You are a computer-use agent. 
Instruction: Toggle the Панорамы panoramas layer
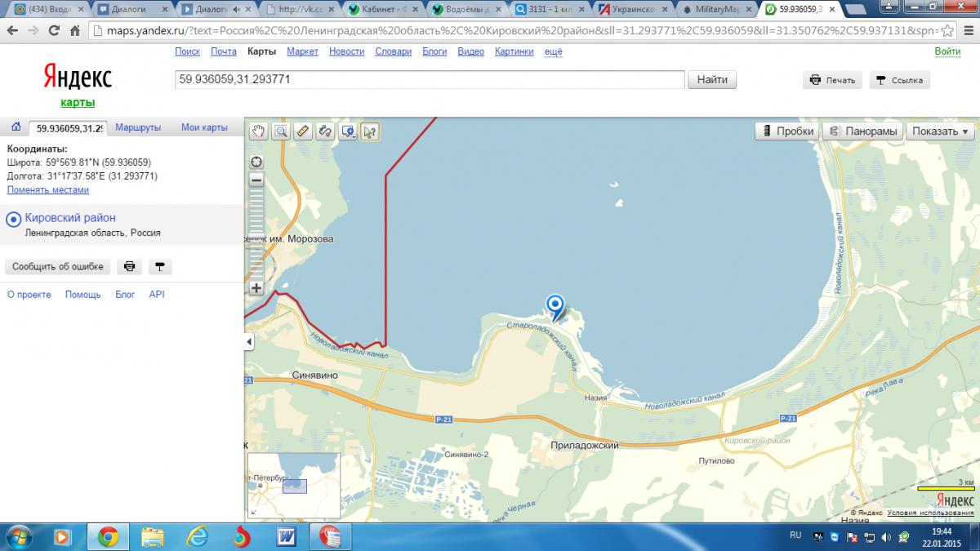(x=862, y=131)
